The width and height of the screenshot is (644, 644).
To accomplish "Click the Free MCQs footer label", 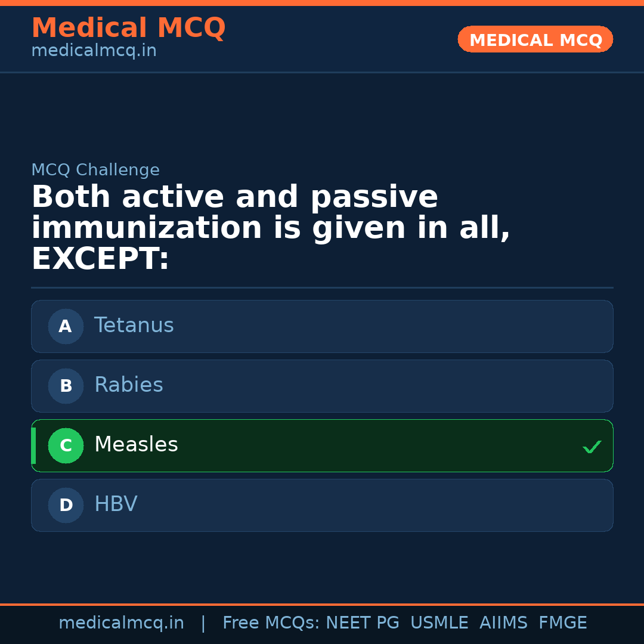I will [271, 623].
